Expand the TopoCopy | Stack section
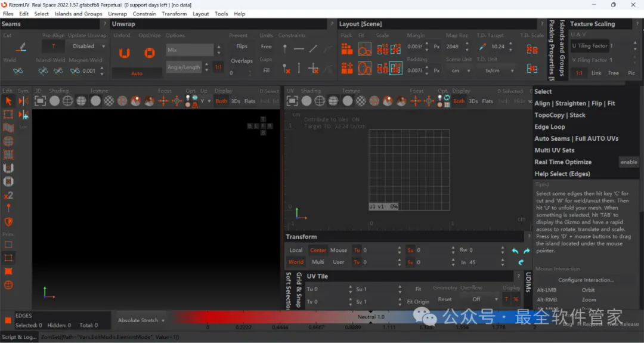This screenshot has height=343, width=644. click(x=560, y=116)
